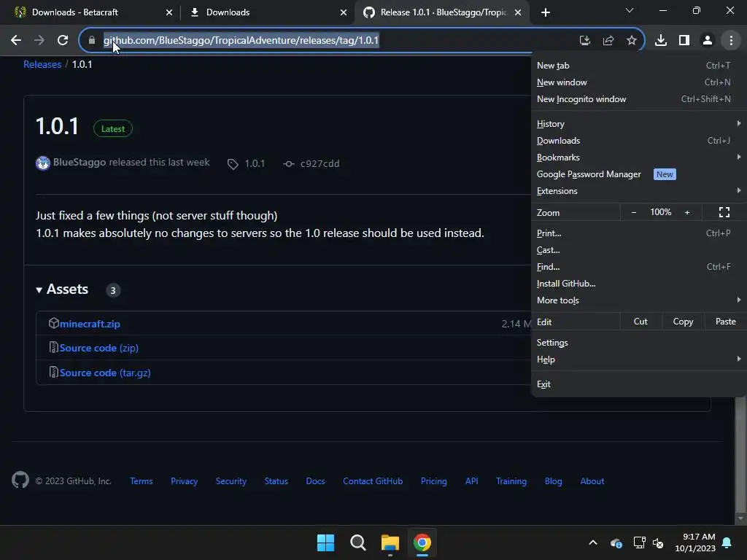This screenshot has height=560, width=747.
Task: Download the minecraft.zip asset
Action: [90, 324]
